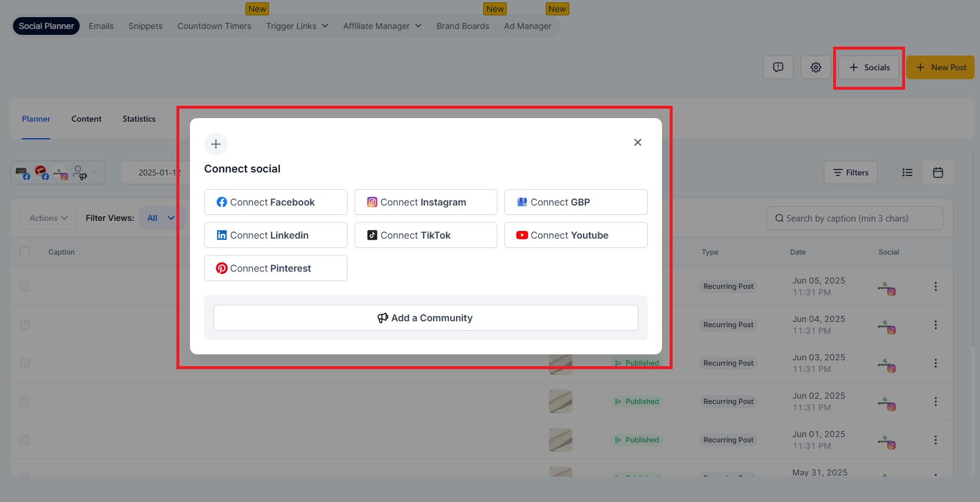Open more options for Jun 02, 2025 post

pos(935,402)
